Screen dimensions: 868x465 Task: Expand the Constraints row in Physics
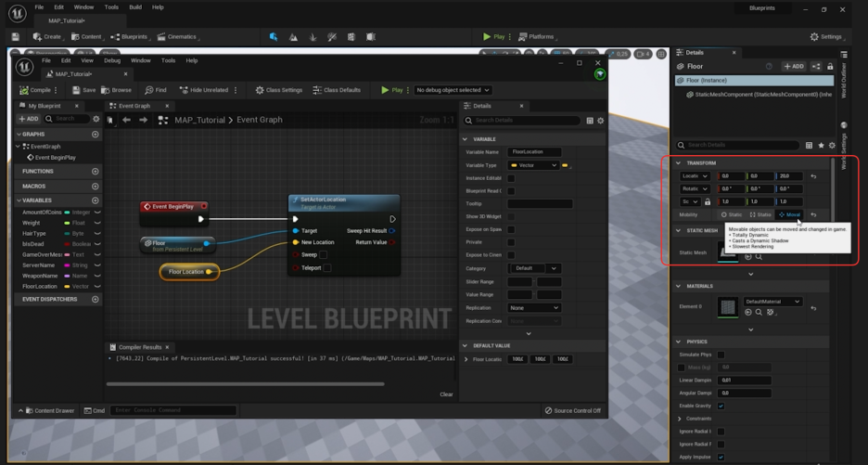(680, 419)
